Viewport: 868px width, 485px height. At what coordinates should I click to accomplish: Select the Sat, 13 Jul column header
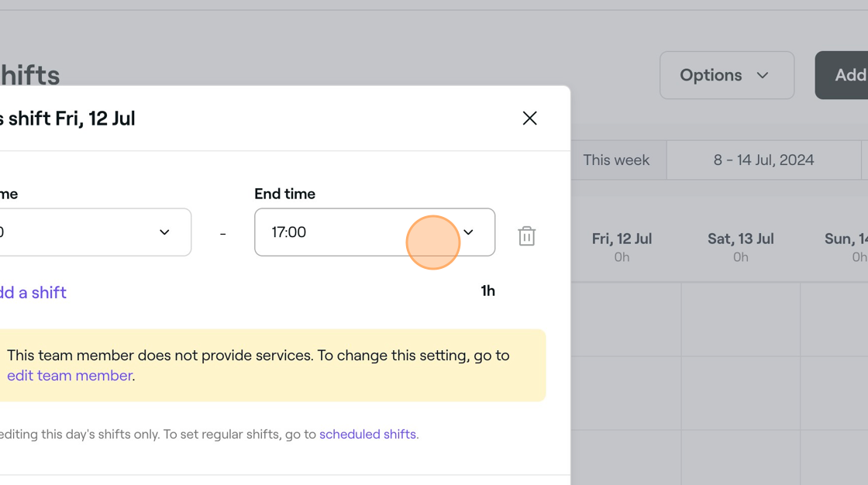click(741, 247)
